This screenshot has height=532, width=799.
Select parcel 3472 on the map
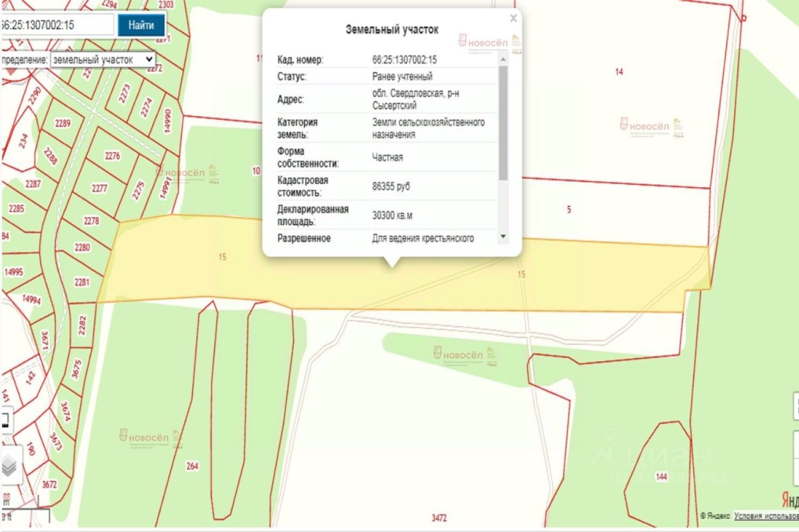(x=439, y=518)
